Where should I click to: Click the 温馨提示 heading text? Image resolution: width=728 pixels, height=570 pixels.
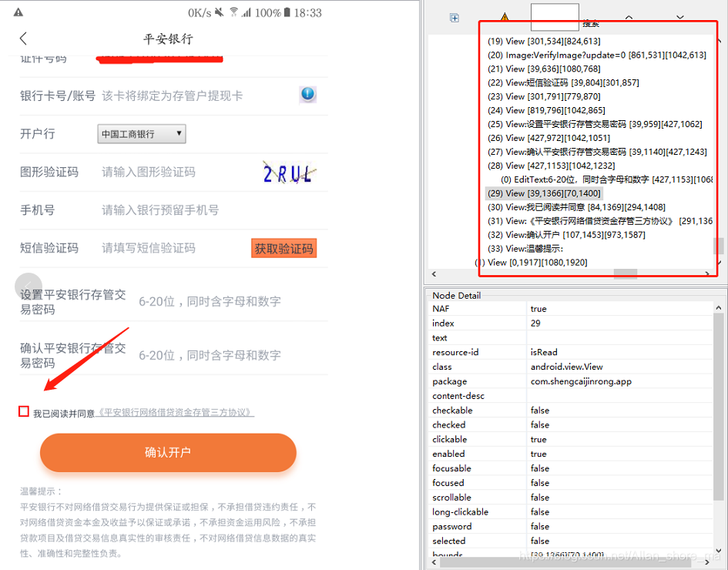(41, 491)
